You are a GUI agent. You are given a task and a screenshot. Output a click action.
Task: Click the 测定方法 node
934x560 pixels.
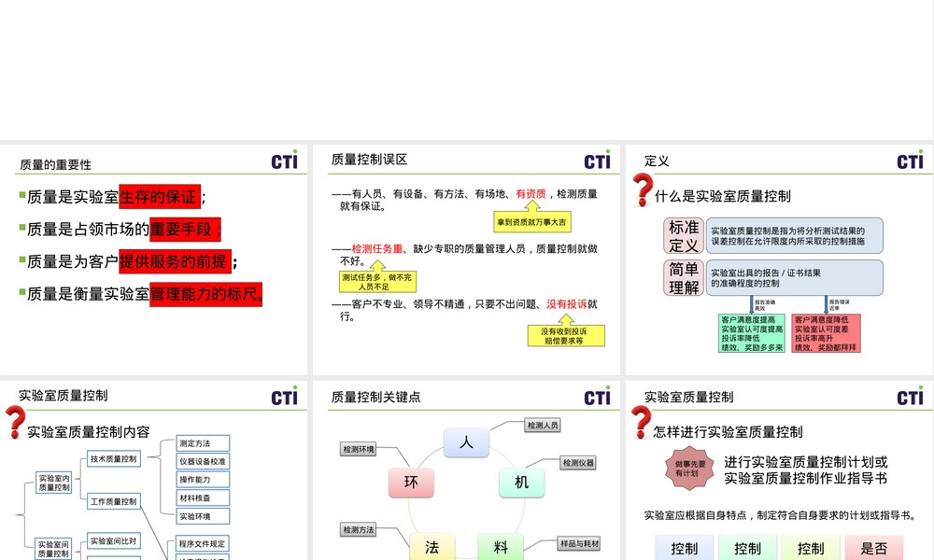click(203, 443)
